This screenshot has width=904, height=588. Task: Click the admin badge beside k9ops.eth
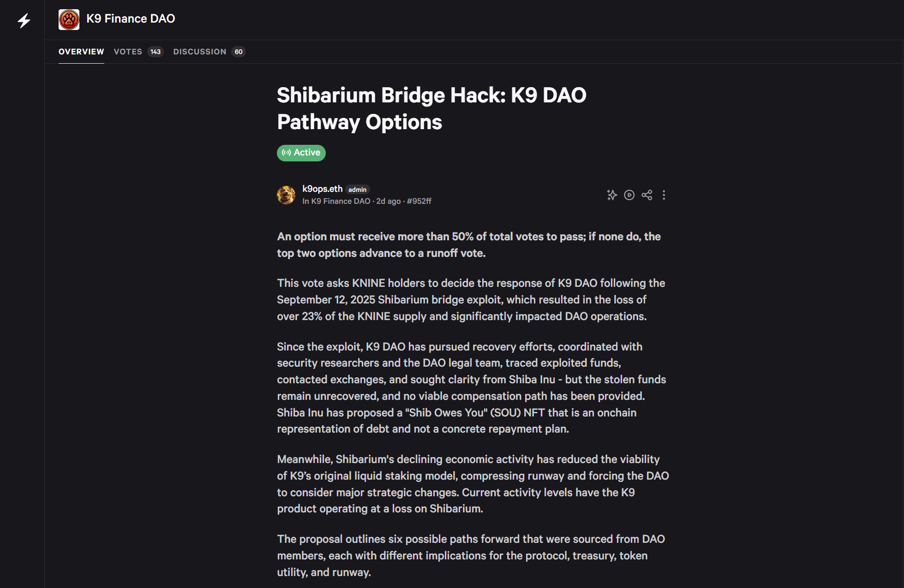click(357, 190)
